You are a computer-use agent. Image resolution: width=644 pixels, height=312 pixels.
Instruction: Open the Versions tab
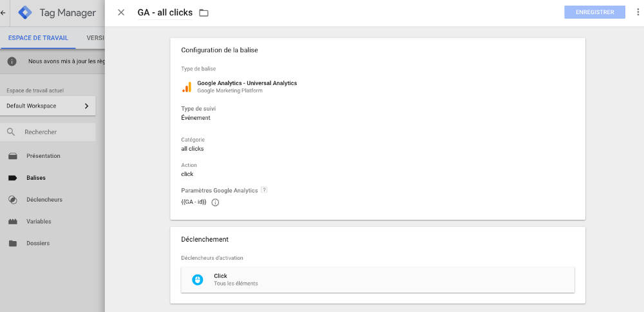95,38
